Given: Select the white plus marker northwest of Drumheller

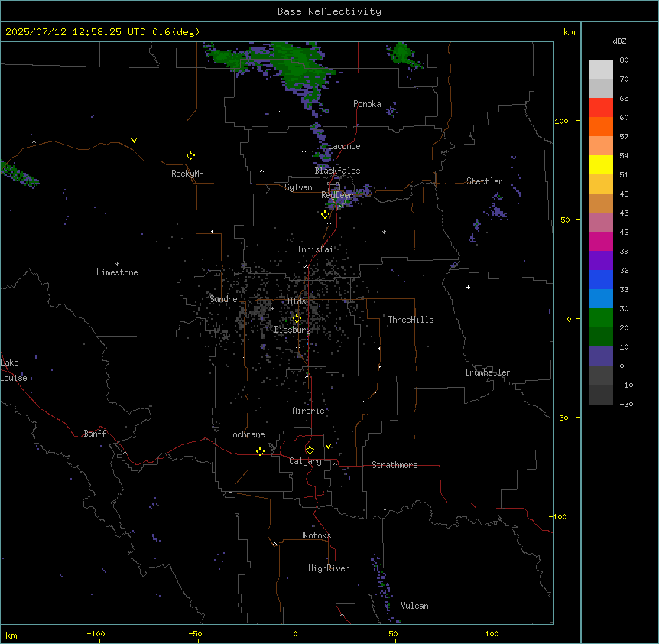Looking at the screenshot, I should (468, 287).
